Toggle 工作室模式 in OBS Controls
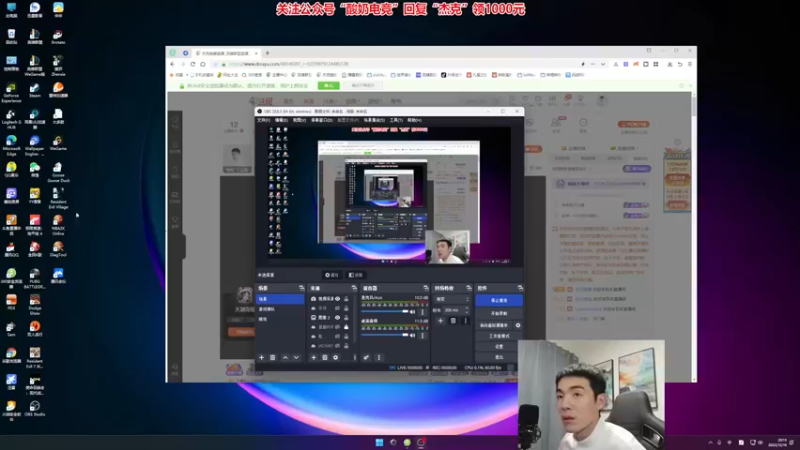 point(499,336)
